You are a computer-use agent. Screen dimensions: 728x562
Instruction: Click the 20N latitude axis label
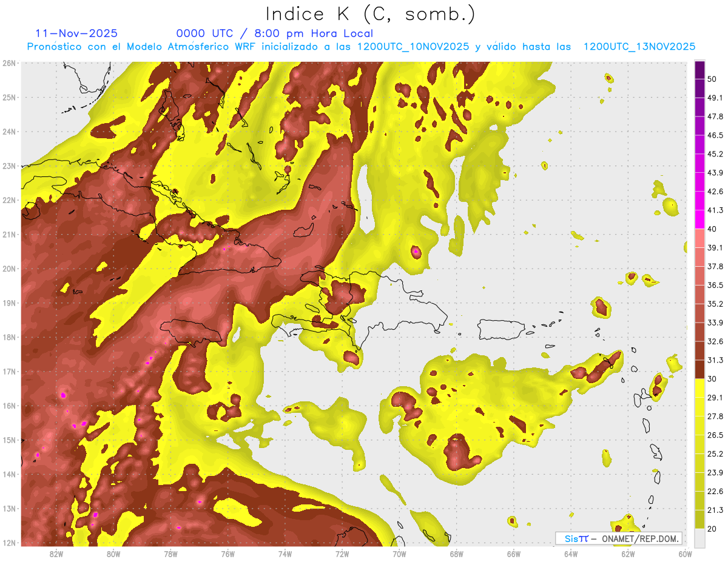[9, 269]
